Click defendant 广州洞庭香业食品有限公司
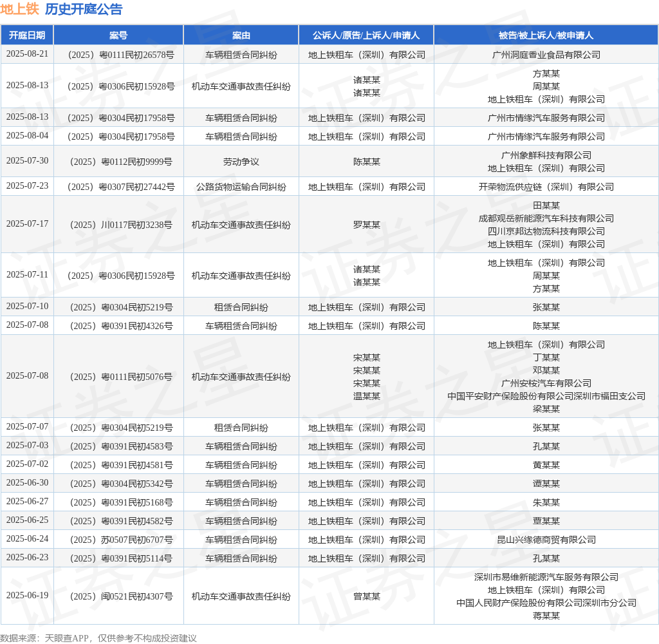Screen dimensions: 659x644 [x=546, y=55]
